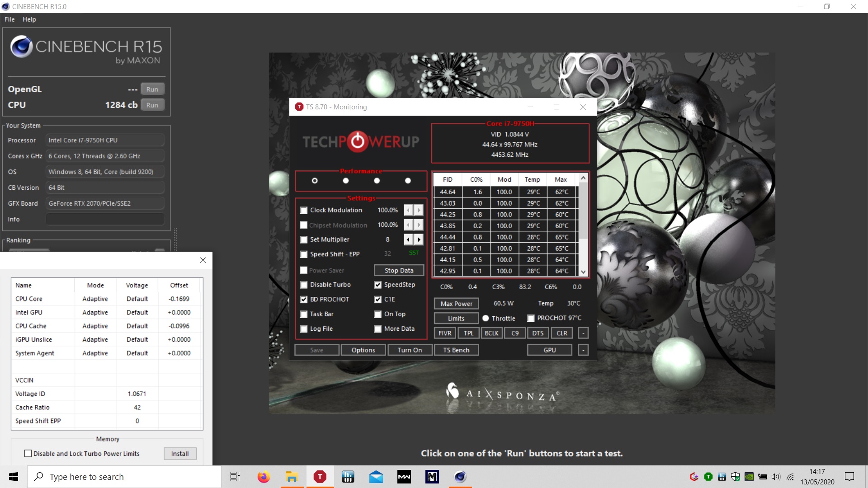Viewport: 868px width, 488px height.
Task: Enable the Log File checkbox
Action: (x=304, y=329)
